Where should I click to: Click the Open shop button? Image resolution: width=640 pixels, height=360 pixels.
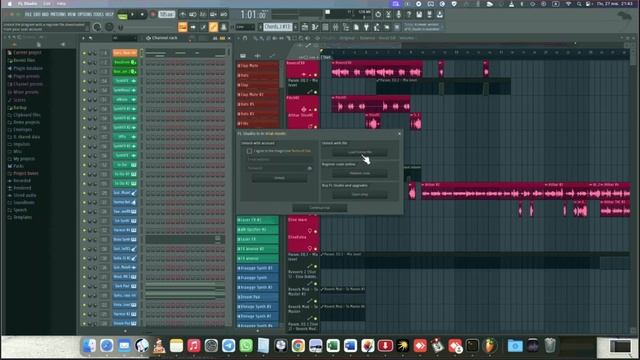click(x=360, y=195)
